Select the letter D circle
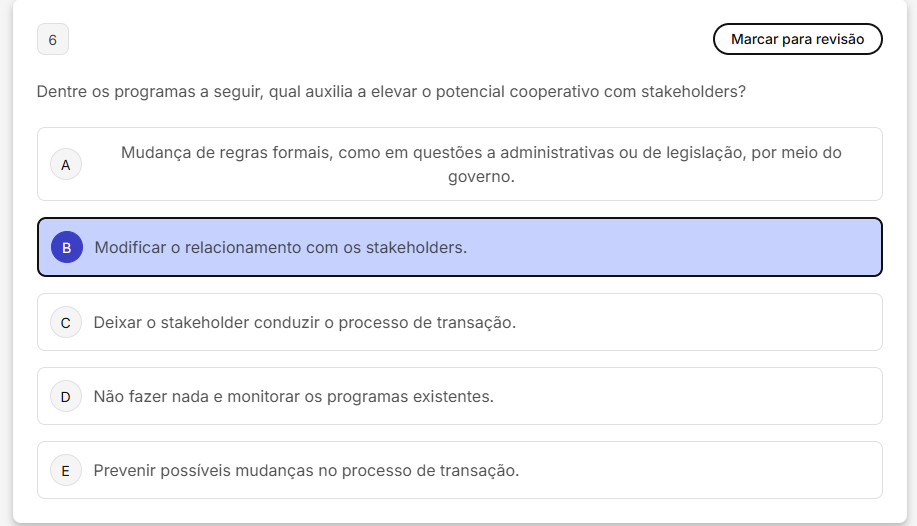Screen dimensions: 917x526 (66, 397)
